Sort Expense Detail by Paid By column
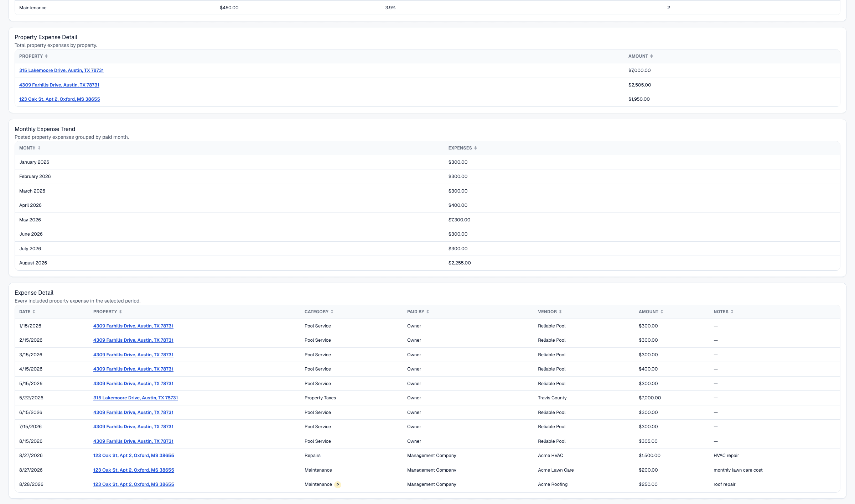 pyautogui.click(x=418, y=312)
